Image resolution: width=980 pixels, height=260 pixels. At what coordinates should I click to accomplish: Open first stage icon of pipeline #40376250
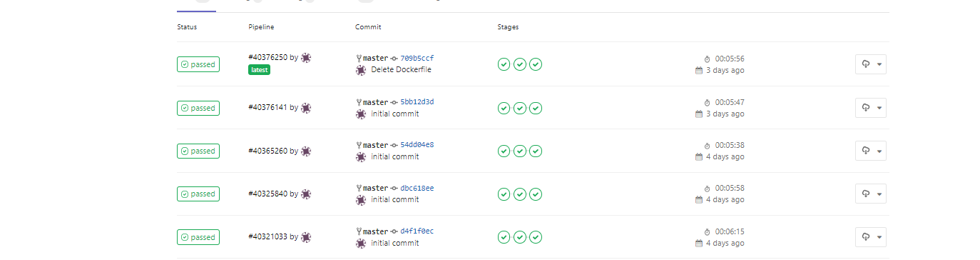point(504,64)
